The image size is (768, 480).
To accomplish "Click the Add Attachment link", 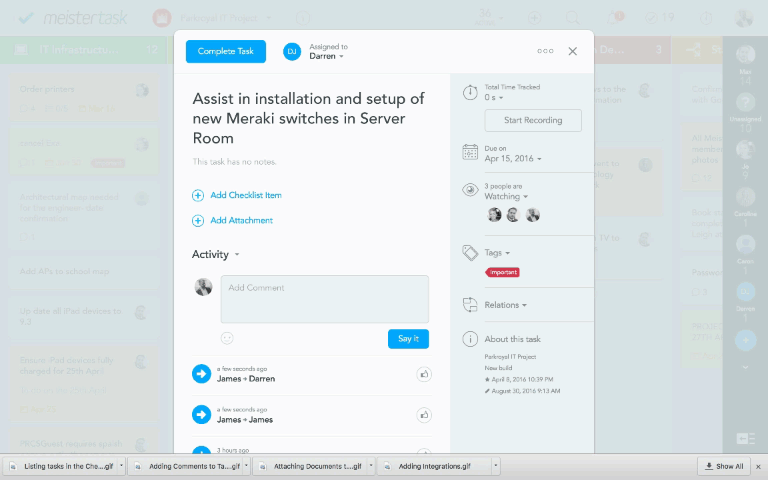I will coord(241,221).
